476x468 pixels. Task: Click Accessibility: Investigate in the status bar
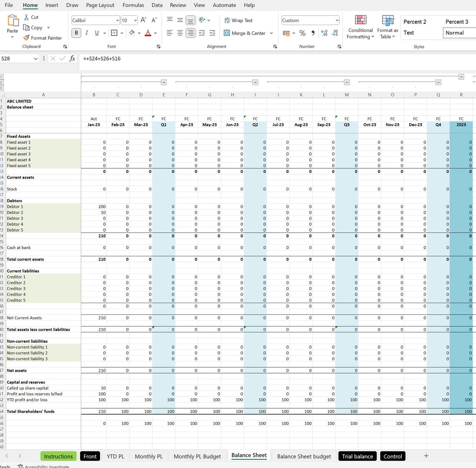[x=45, y=466]
